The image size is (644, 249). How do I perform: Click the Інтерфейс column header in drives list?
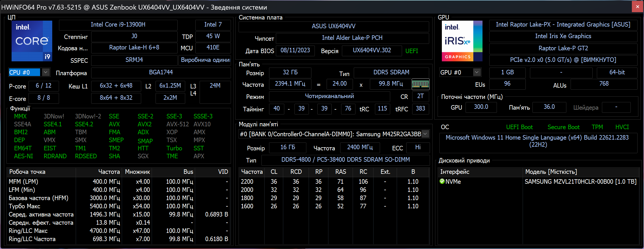tap(455, 172)
